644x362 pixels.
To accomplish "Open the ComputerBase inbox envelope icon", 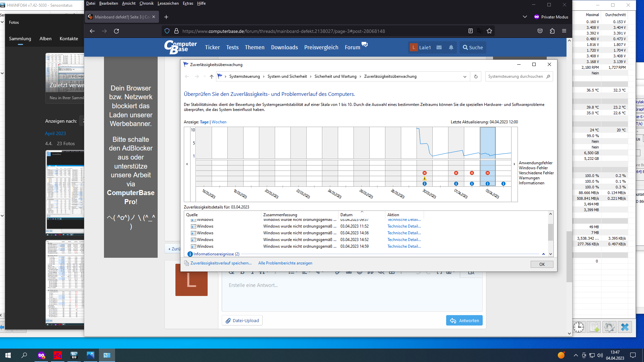I will 439,48.
